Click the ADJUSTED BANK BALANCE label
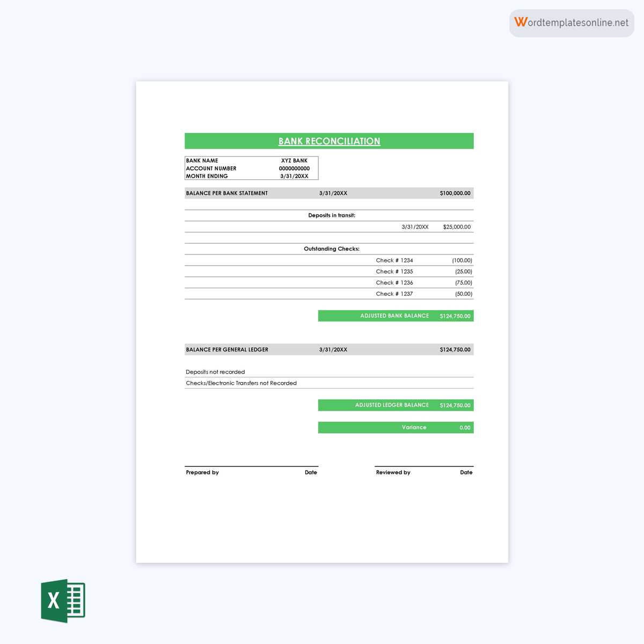The width and height of the screenshot is (644, 644). click(394, 316)
